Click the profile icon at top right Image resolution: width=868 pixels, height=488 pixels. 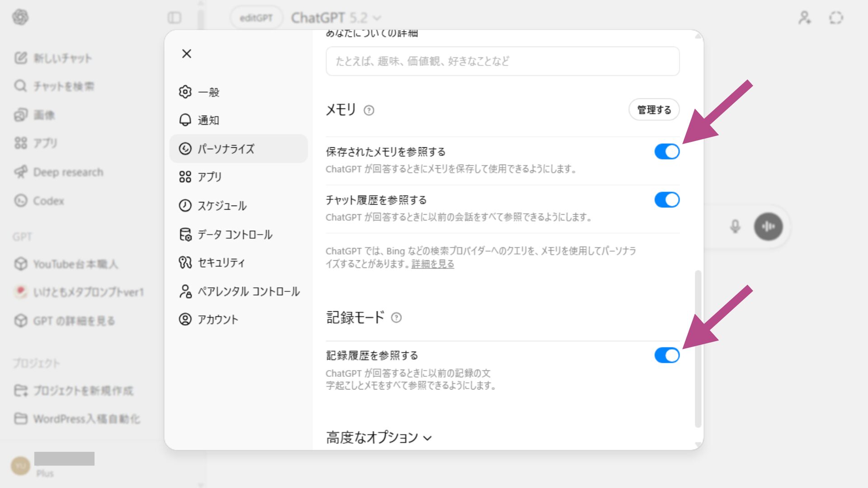[804, 18]
